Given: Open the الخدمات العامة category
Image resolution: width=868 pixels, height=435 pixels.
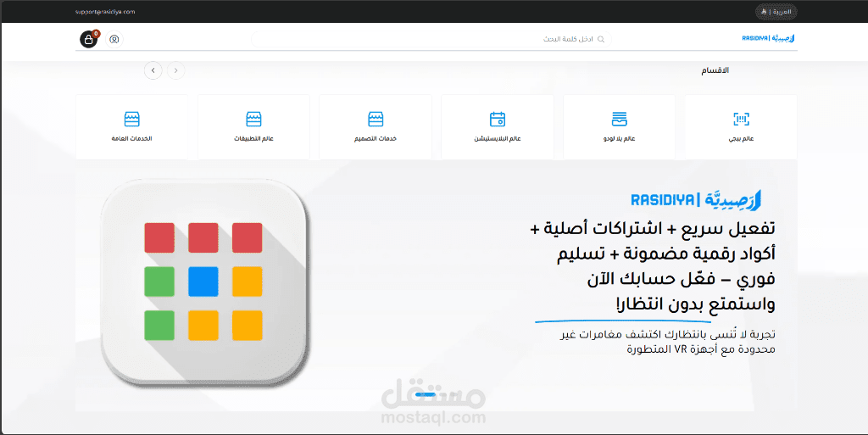Looking at the screenshot, I should click(131, 127).
